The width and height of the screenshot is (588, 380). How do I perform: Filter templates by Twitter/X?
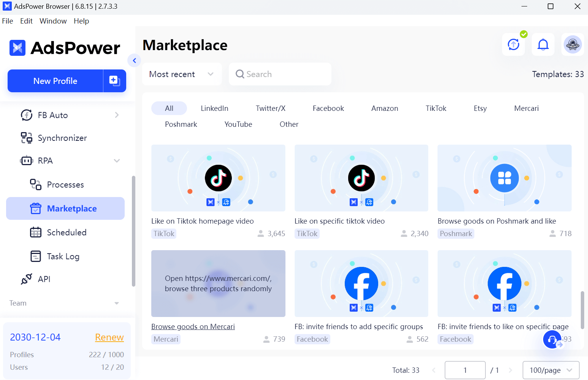coord(271,108)
